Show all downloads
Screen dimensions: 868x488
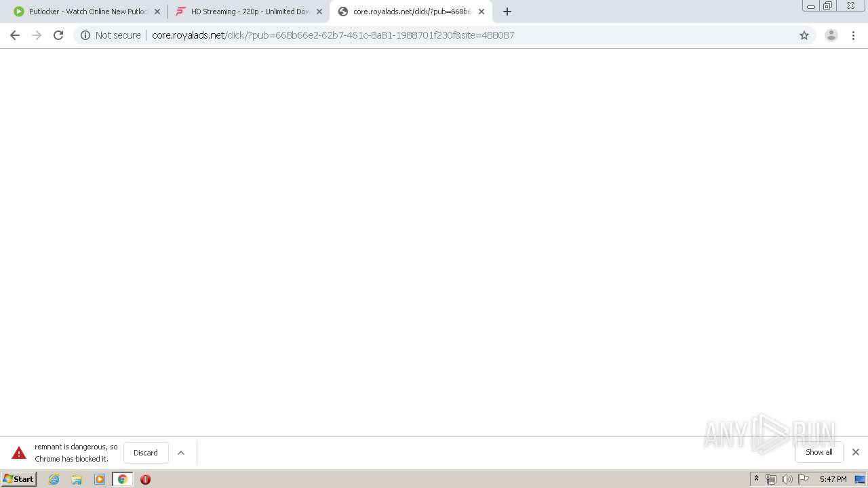click(819, 452)
